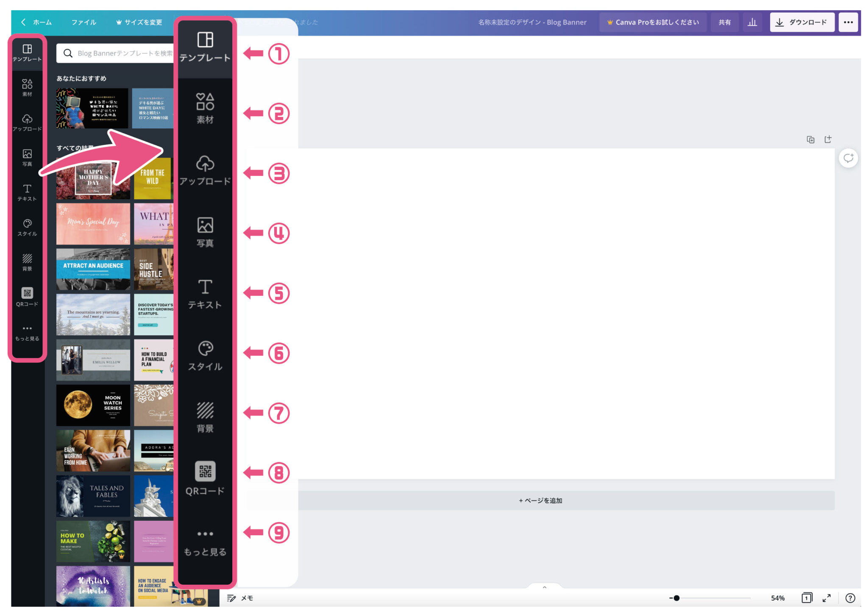Open the statistics chart icon in top bar

[x=752, y=22]
